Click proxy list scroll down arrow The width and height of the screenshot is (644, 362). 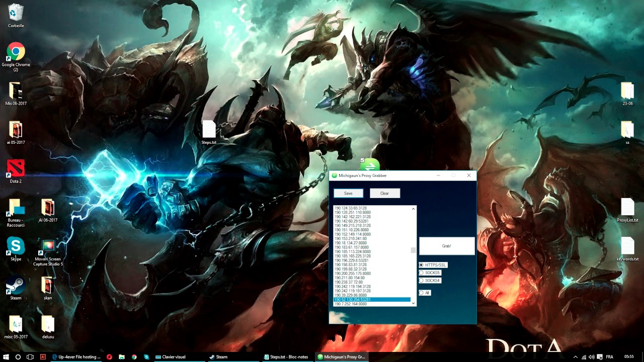pyautogui.click(x=414, y=304)
